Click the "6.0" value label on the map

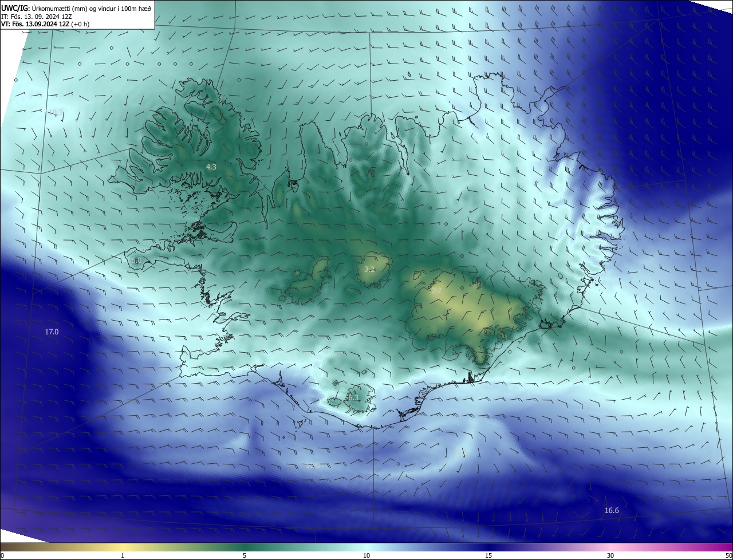tap(136, 261)
